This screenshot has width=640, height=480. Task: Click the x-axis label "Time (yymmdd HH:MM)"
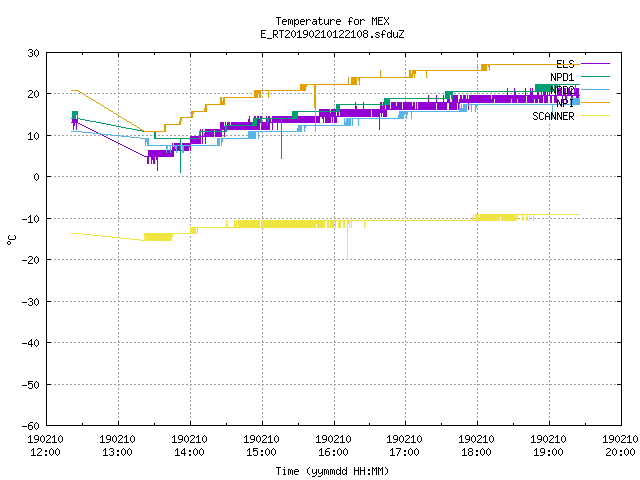pos(332,471)
